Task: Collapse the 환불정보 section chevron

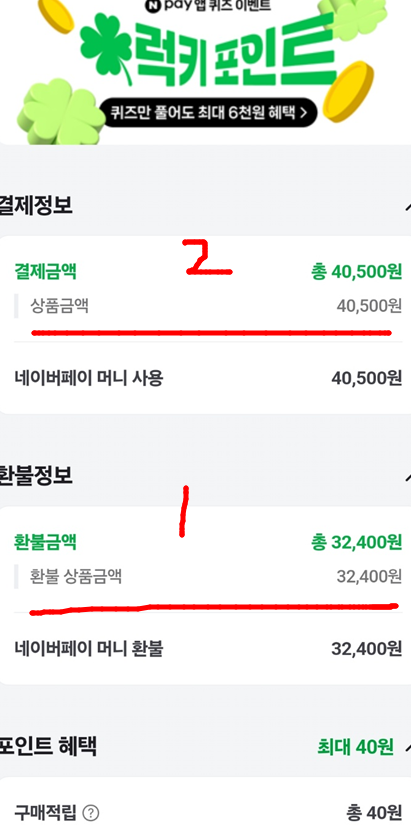Action: click(407, 475)
